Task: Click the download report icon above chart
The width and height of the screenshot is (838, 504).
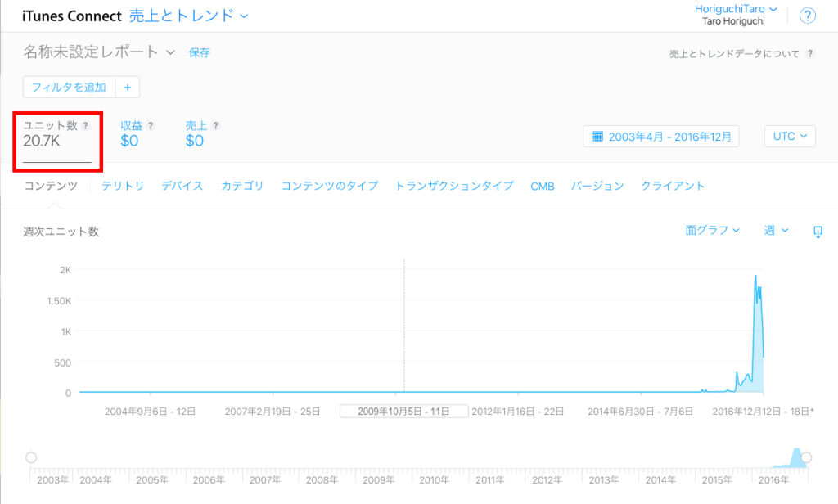Action: pyautogui.click(x=818, y=232)
